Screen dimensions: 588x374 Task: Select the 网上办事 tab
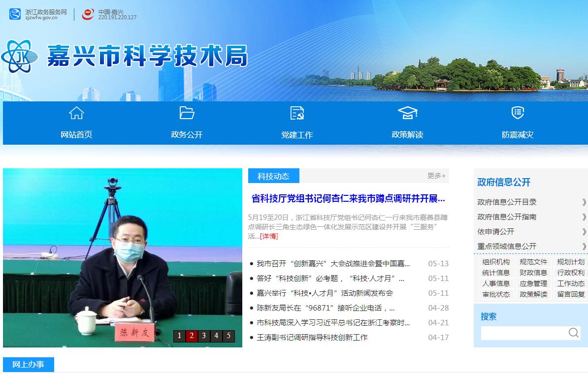(x=28, y=365)
